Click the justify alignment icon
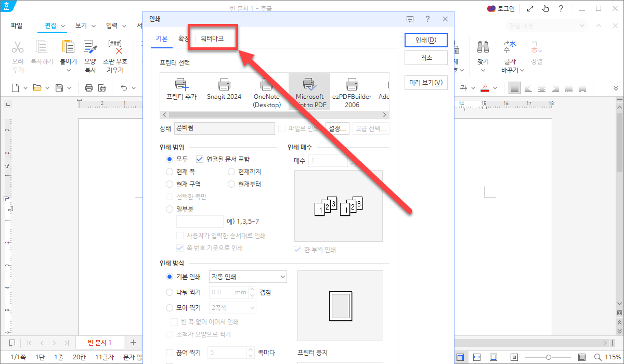624x364 pixels. point(514,88)
